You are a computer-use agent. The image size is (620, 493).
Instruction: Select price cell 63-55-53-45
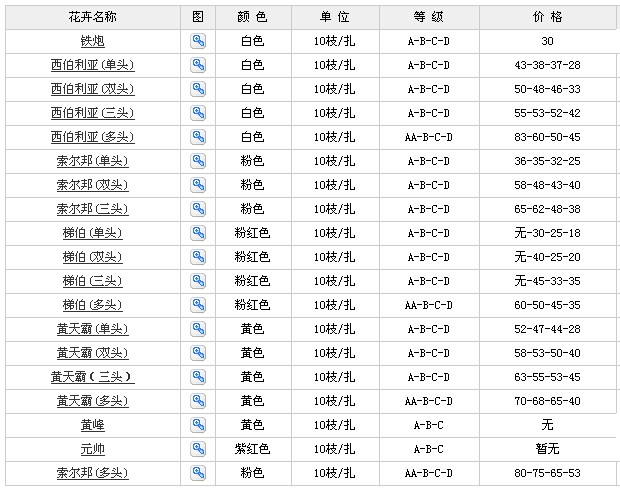click(547, 377)
